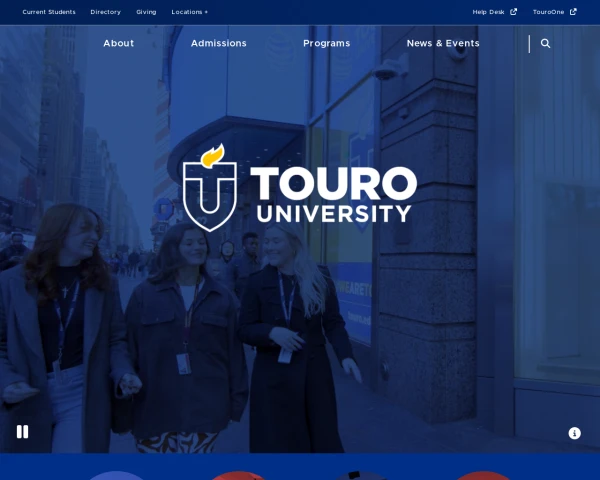Expand the Locations dropdown
Screen dimensions: 600x480
point(189,12)
